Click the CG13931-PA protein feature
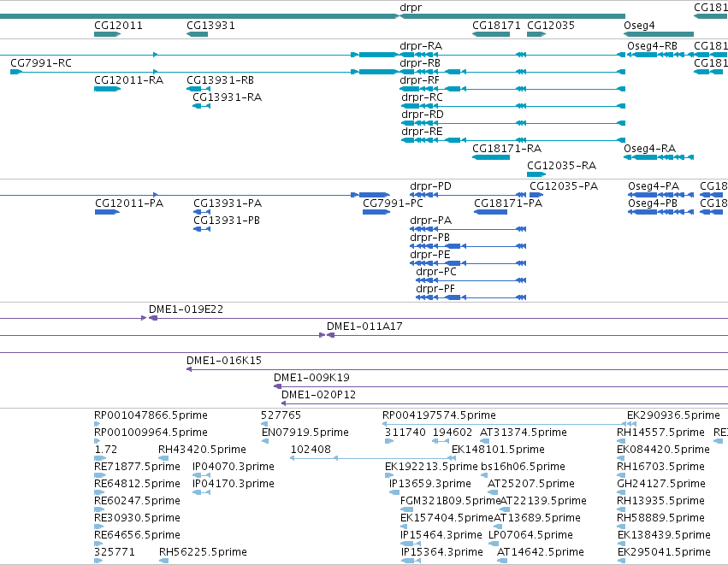 pyautogui.click(x=202, y=212)
